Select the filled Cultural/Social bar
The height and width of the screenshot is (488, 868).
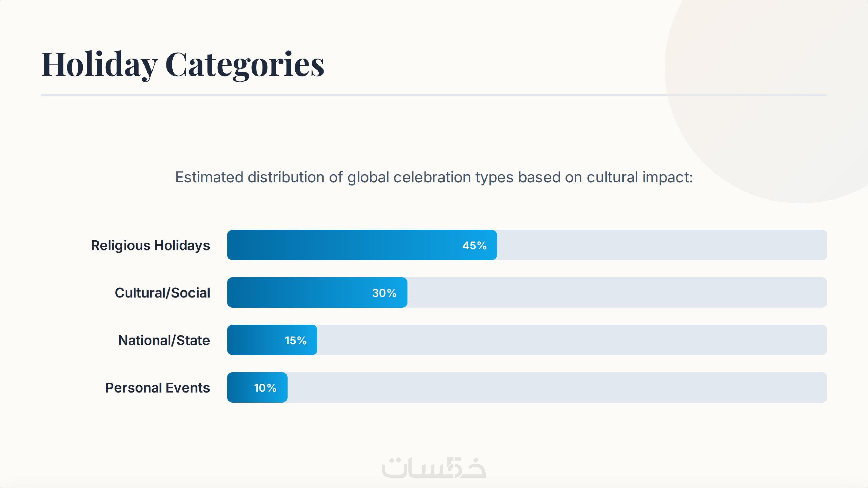[x=296, y=293]
